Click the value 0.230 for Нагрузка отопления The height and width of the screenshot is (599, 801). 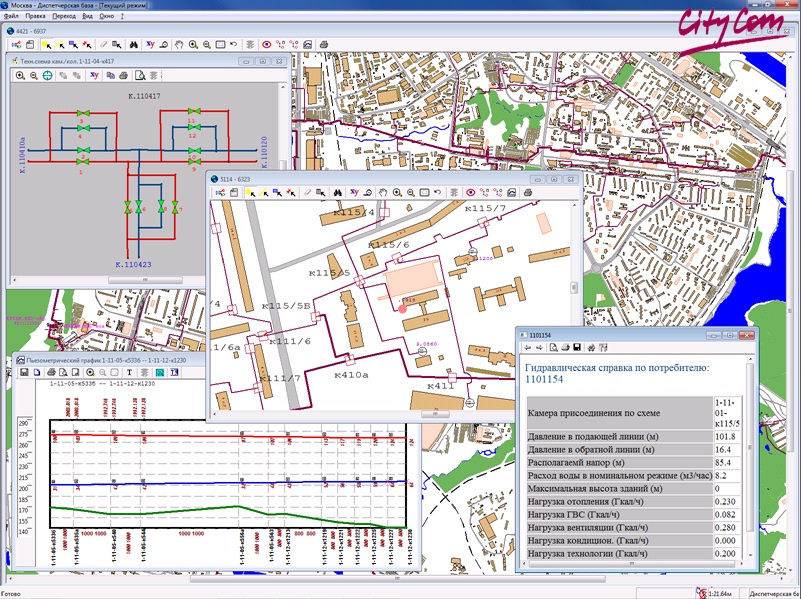pos(725,501)
